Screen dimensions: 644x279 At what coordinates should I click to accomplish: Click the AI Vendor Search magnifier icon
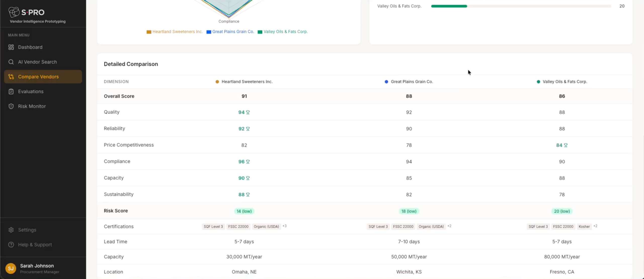click(x=11, y=62)
